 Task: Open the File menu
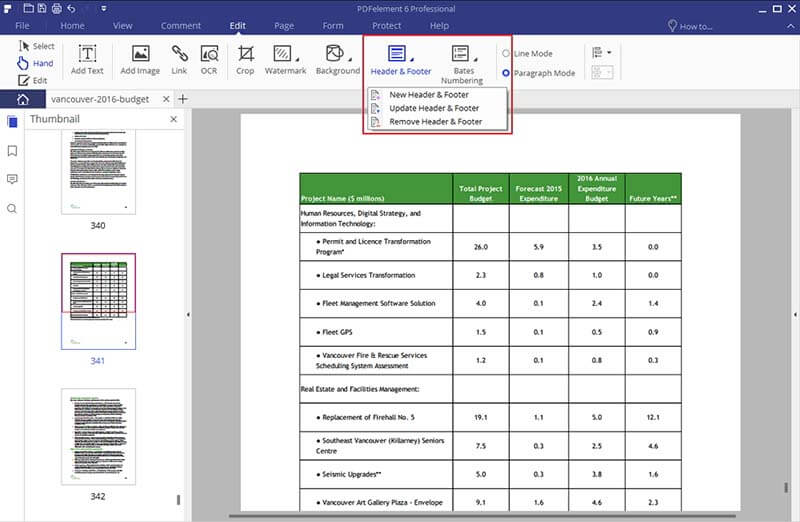22,26
